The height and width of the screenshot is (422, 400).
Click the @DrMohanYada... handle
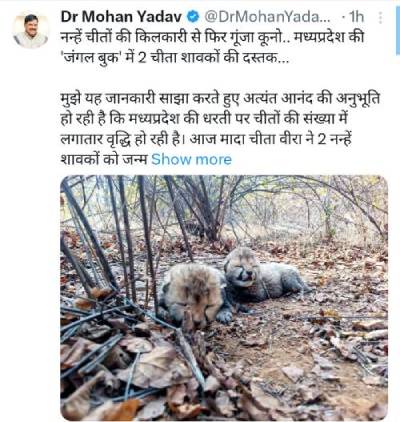pyautogui.click(x=267, y=17)
